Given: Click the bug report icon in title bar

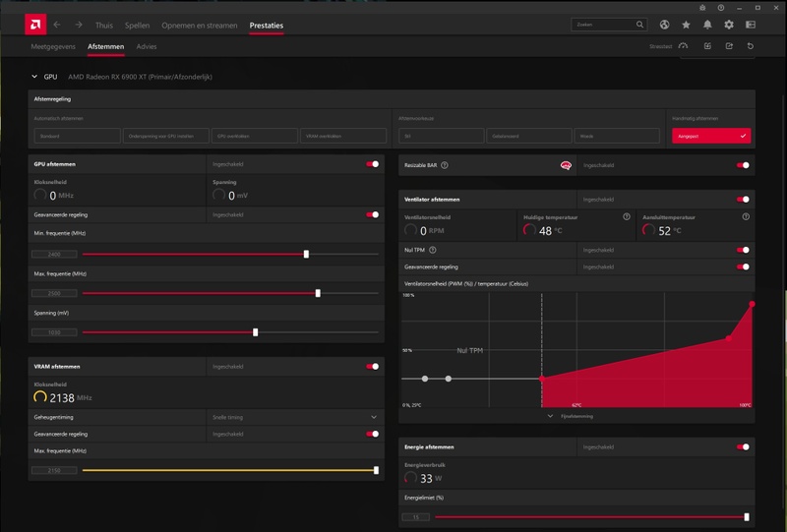Looking at the screenshot, I should point(702,8).
